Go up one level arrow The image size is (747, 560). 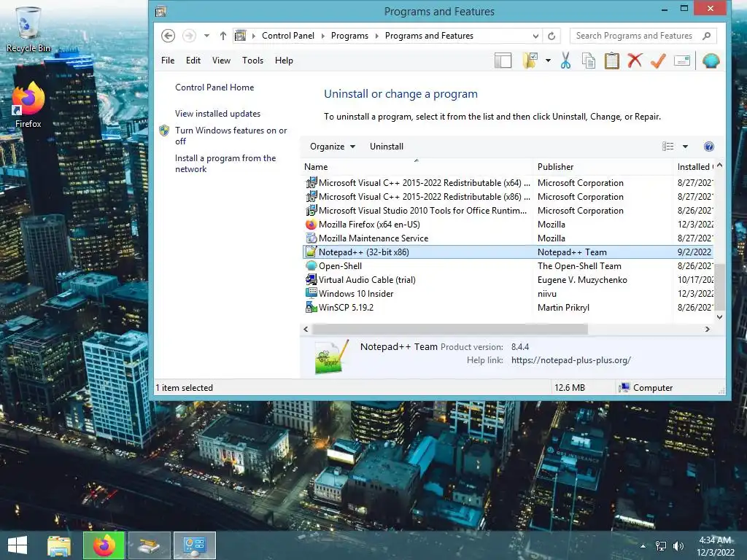(x=223, y=36)
